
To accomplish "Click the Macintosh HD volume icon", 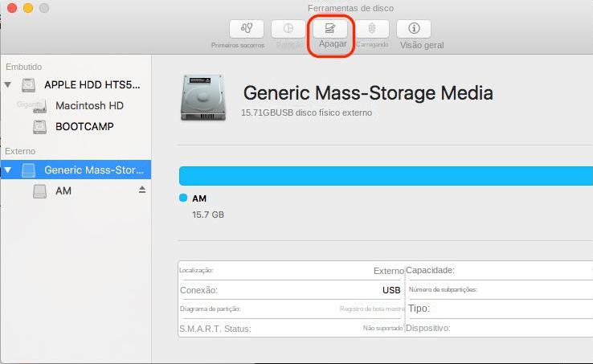I will tap(39, 106).
